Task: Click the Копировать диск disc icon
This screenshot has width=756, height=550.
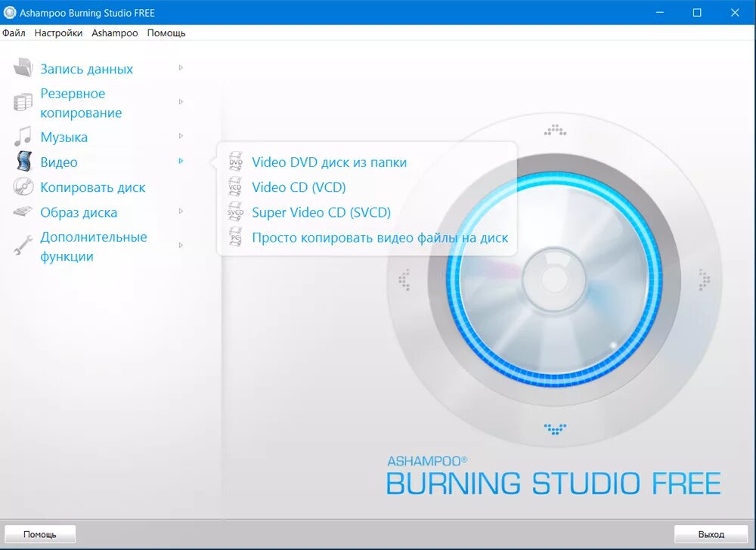Action: pos(23,187)
